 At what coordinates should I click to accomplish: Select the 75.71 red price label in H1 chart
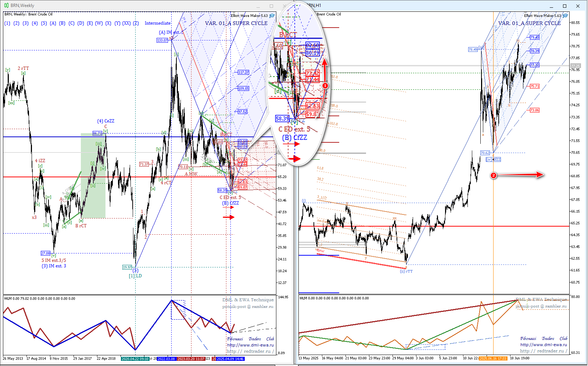[535, 86]
